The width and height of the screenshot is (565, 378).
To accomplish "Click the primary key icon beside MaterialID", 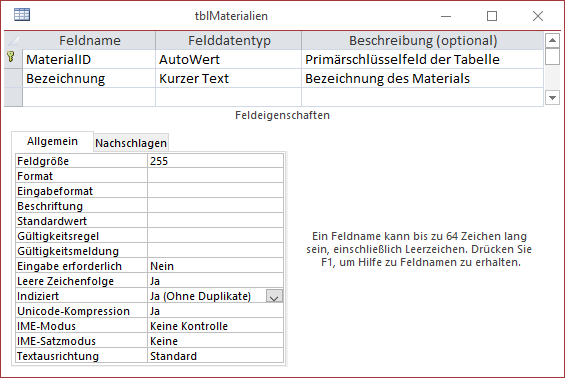I will coord(11,57).
